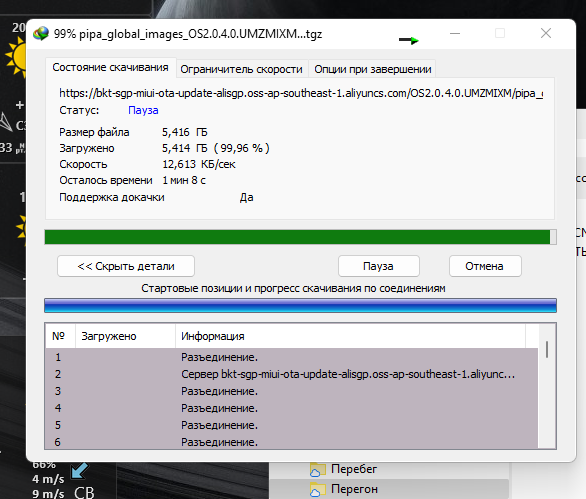Image resolution: width=586 pixels, height=499 pixels.
Task: Click the downloaded value 5,414 ГБ
Action: pos(216,148)
